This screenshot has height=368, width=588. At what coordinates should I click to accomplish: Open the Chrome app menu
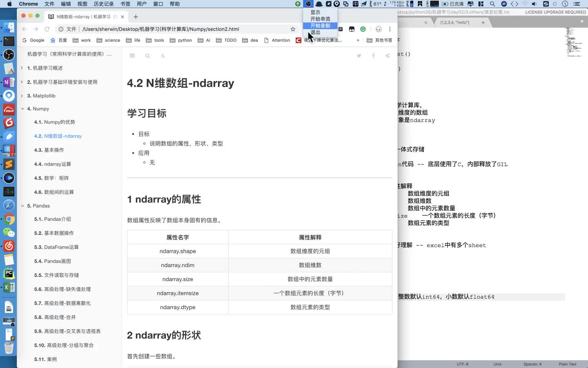tap(28, 4)
